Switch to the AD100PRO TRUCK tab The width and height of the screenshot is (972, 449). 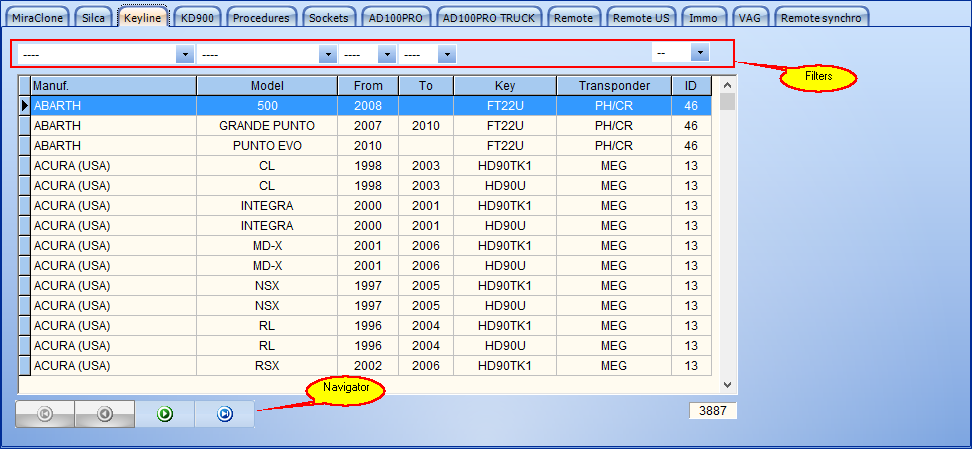point(489,18)
